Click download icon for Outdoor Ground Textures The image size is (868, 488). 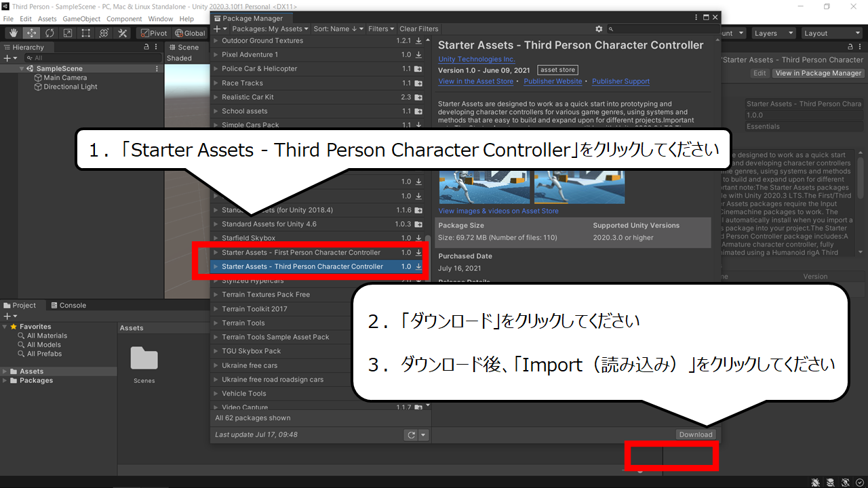[x=418, y=41]
